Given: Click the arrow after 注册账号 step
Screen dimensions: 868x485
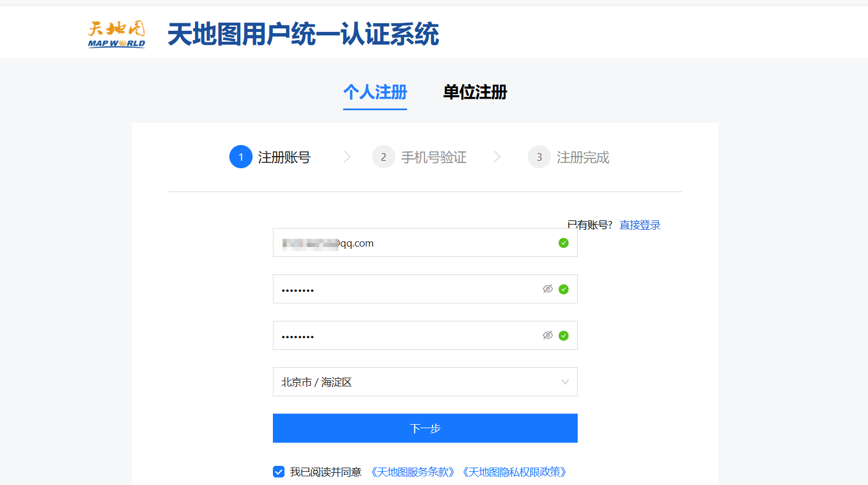Looking at the screenshot, I should coord(347,157).
